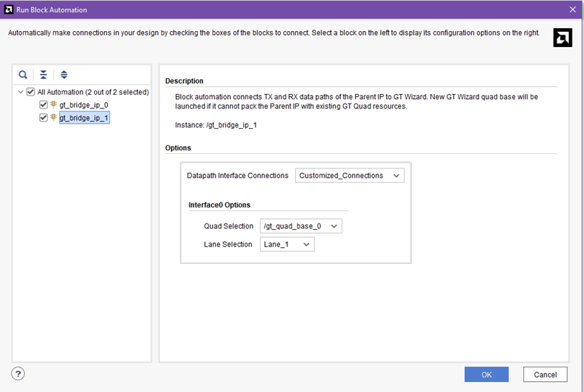Viewport: 584px width, 392px height.
Task: Open the Datapath Interface Connections dropdown
Action: click(350, 175)
